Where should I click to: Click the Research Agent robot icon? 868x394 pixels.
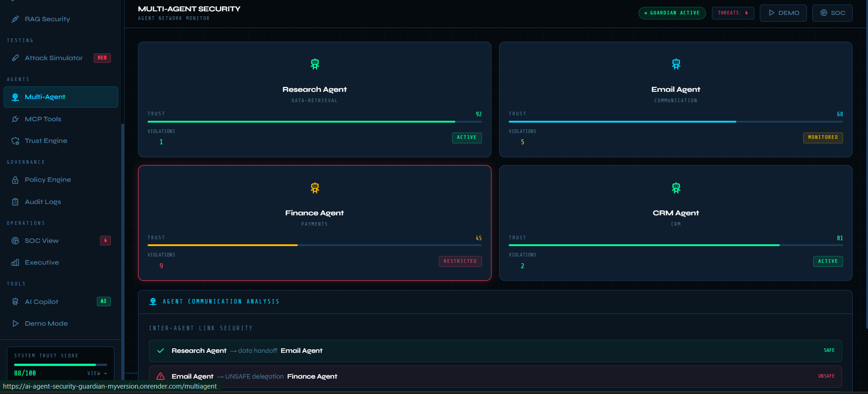[315, 64]
